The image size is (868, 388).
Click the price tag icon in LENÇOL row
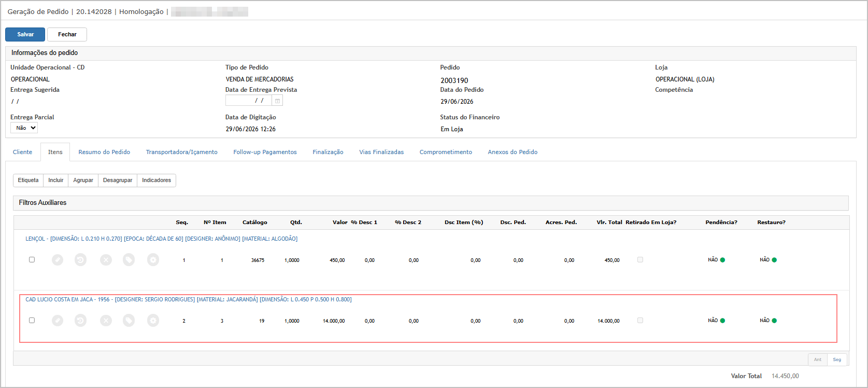(x=129, y=260)
